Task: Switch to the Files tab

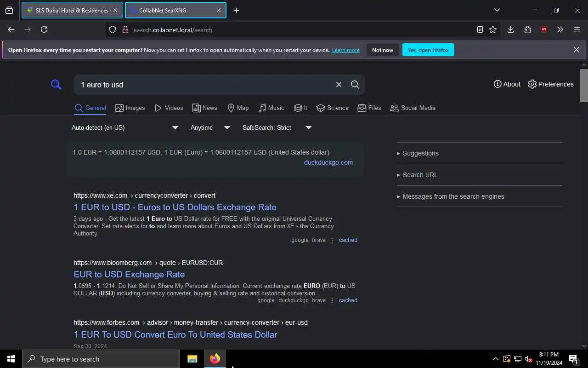Action: point(369,108)
